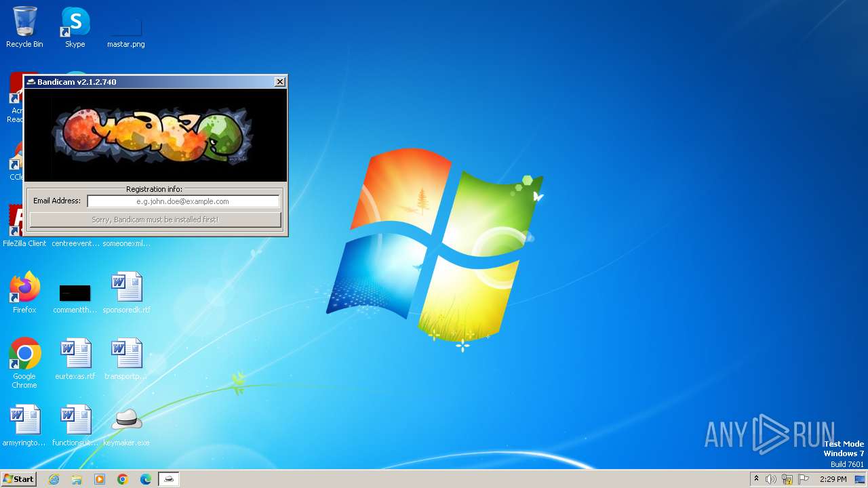Open Windows Explorer folder in taskbar
Image resolution: width=868 pixels, height=488 pixels.
pyautogui.click(x=77, y=479)
